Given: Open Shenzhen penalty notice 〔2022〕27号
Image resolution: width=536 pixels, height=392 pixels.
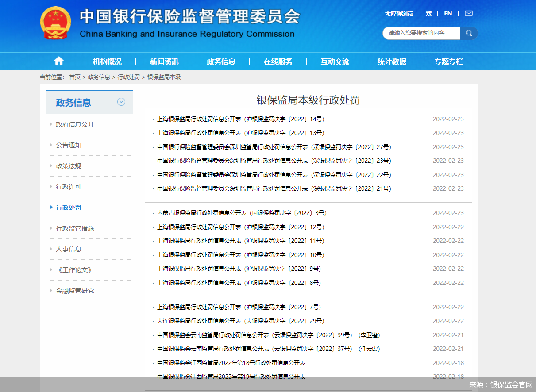Looking at the screenshot, I should coord(274,147).
